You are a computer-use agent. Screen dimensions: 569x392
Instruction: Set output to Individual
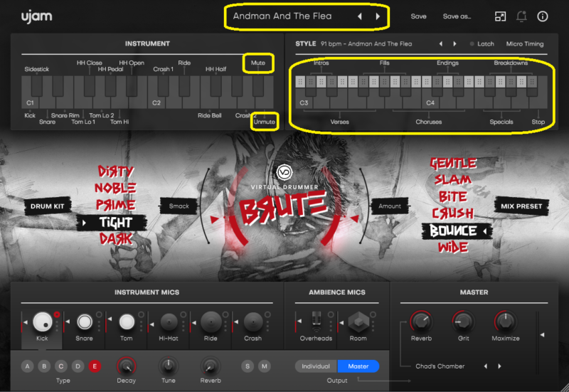tap(316, 366)
